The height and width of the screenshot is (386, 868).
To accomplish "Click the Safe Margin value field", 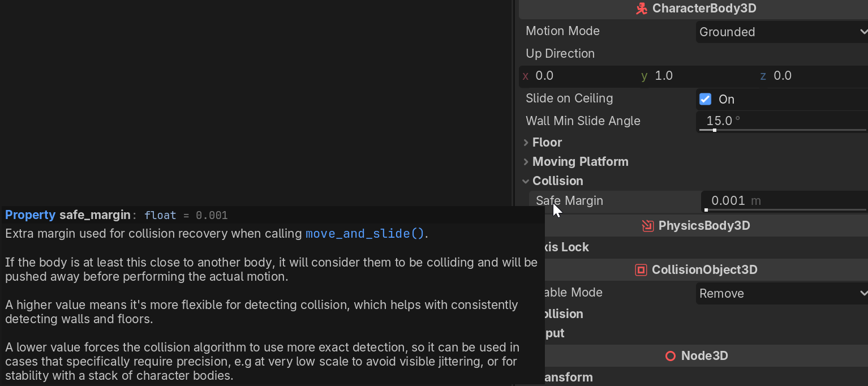I will 781,201.
